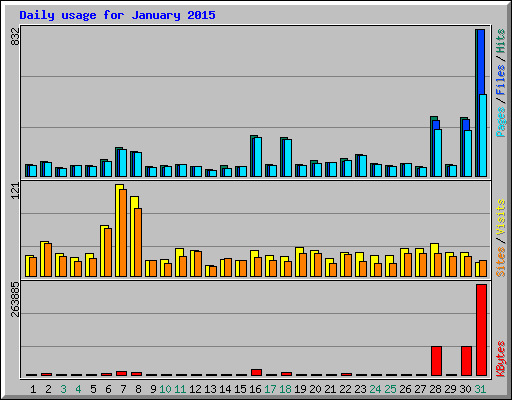
Task: Select day 16 on the axis
Action: coord(255,389)
